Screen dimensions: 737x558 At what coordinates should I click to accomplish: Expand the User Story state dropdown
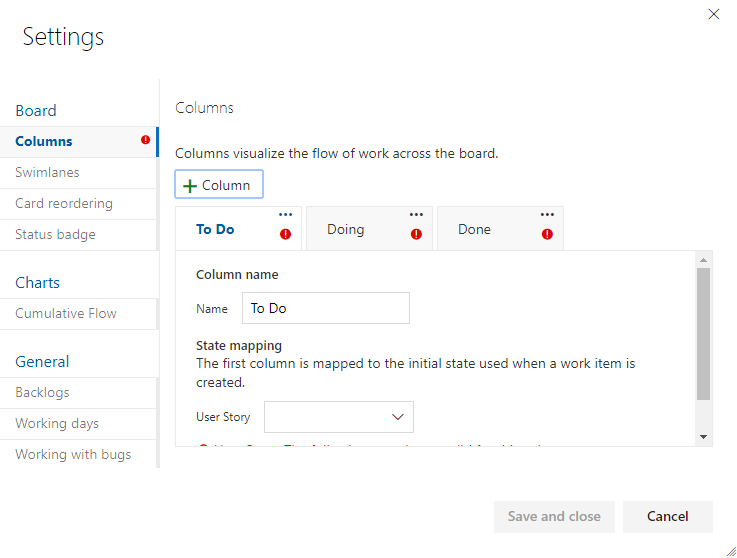tap(339, 417)
